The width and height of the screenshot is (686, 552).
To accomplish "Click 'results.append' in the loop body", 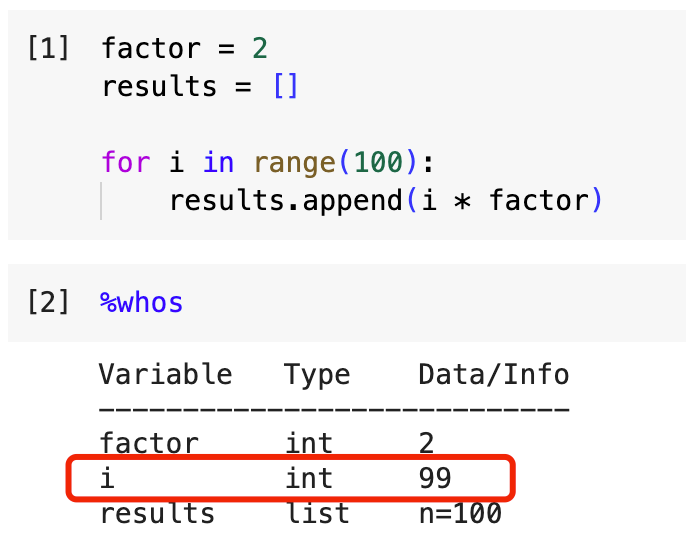I will (x=285, y=200).
